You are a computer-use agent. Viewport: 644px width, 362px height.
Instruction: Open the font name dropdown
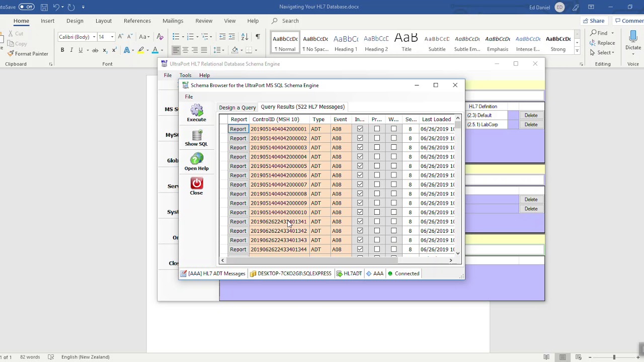94,37
